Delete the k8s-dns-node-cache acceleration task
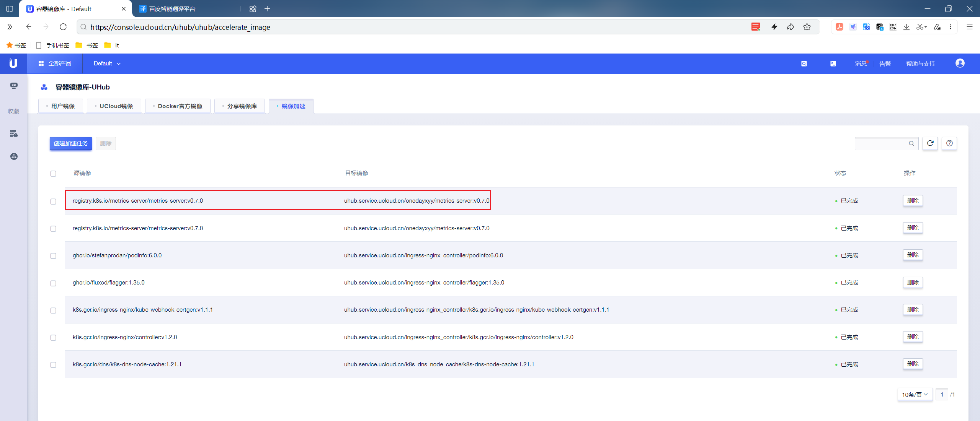 [913, 364]
